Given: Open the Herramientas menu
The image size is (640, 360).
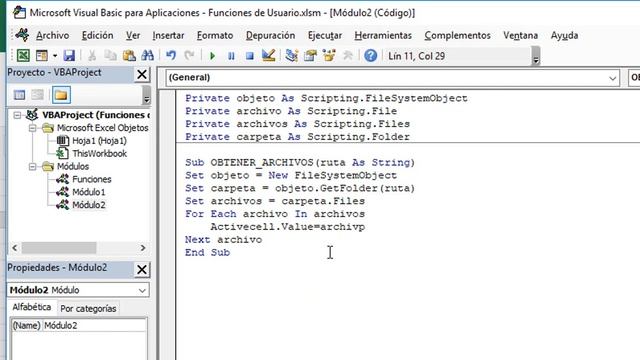Looking at the screenshot, I should [x=383, y=36].
